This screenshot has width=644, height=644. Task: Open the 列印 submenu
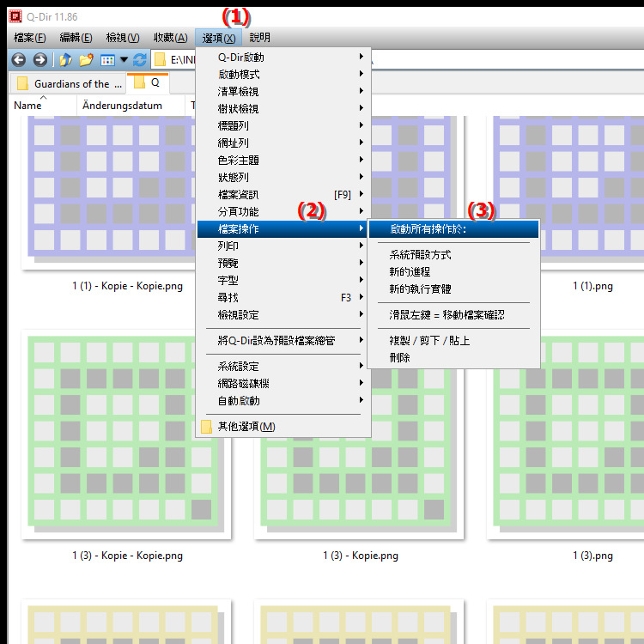click(x=284, y=246)
